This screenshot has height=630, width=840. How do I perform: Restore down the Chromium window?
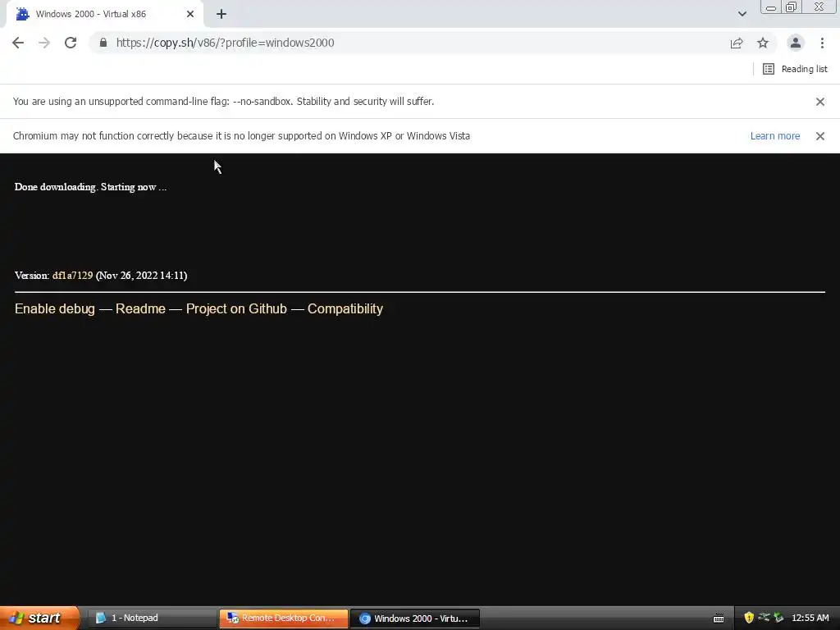click(x=791, y=7)
